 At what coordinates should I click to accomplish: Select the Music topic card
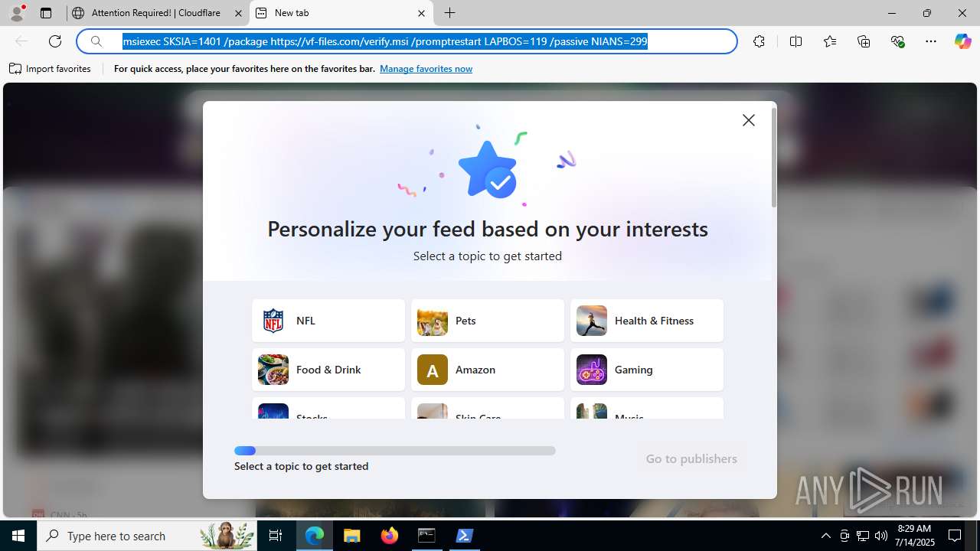coord(647,408)
